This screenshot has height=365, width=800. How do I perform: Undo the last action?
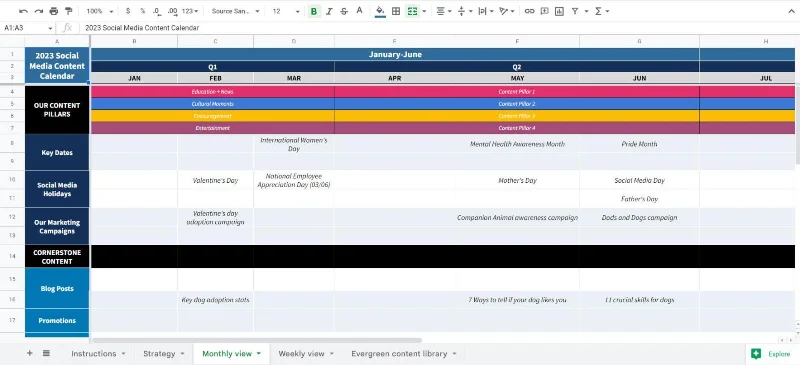click(x=23, y=11)
